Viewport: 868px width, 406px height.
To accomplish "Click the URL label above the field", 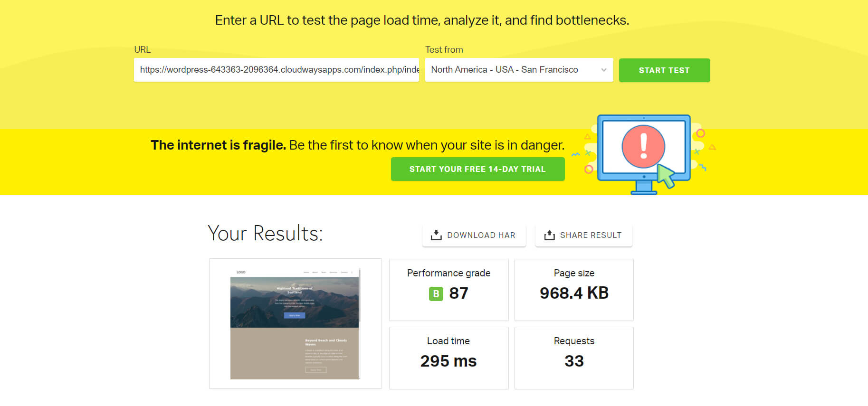I will 142,49.
